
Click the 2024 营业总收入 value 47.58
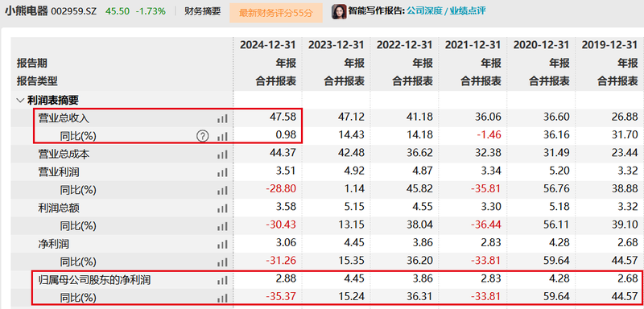click(x=283, y=117)
